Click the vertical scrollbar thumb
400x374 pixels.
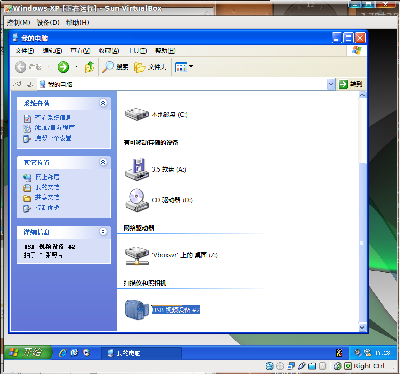(x=362, y=243)
